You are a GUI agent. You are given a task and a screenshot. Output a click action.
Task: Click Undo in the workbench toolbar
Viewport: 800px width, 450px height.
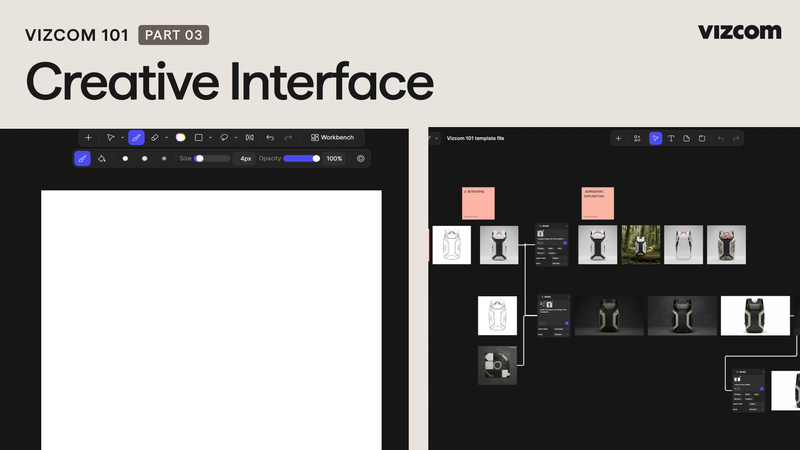click(720, 139)
